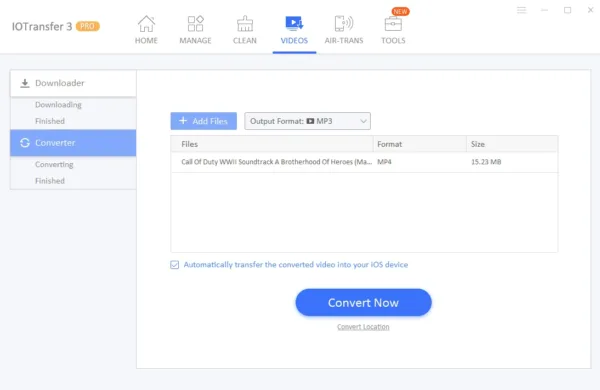The image size is (600, 390).
Task: Open the hamburger menu icon
Action: [522, 10]
